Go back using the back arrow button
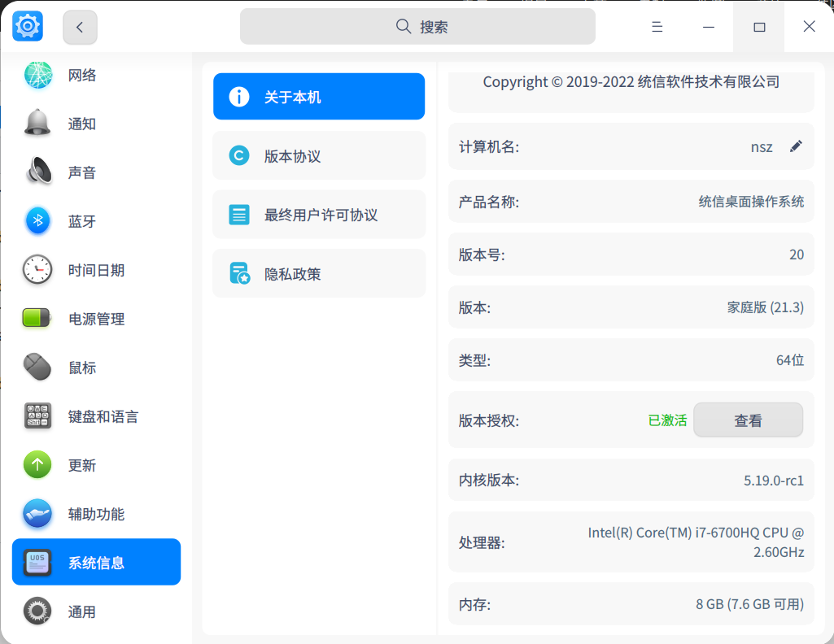Viewport: 834px width, 644px height. click(x=80, y=27)
